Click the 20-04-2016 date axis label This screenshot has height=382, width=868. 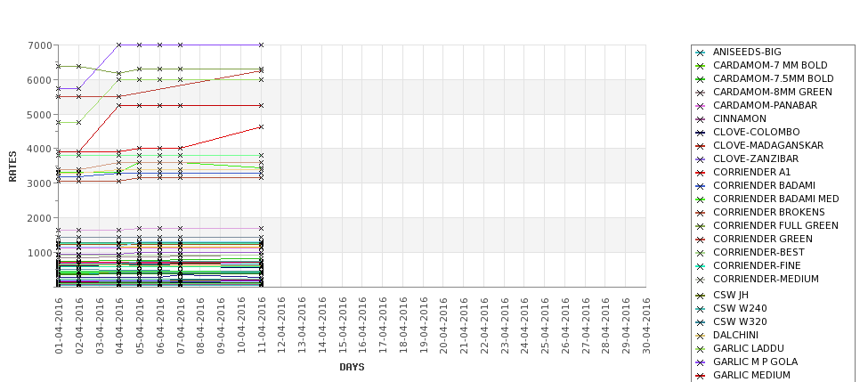[x=444, y=325]
